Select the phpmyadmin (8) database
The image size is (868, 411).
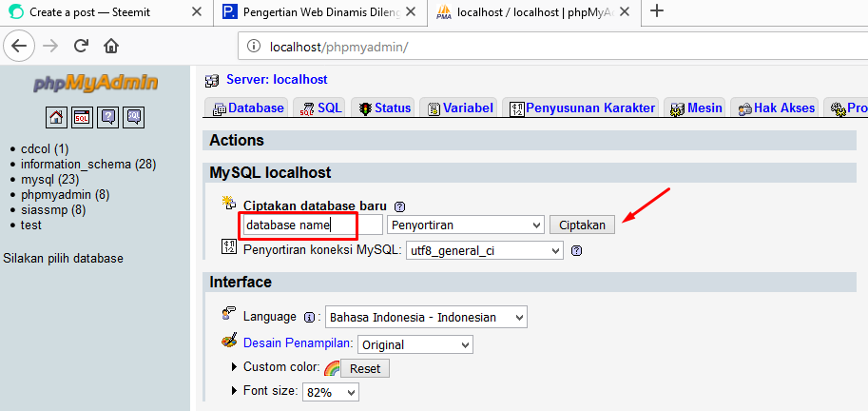tap(66, 194)
